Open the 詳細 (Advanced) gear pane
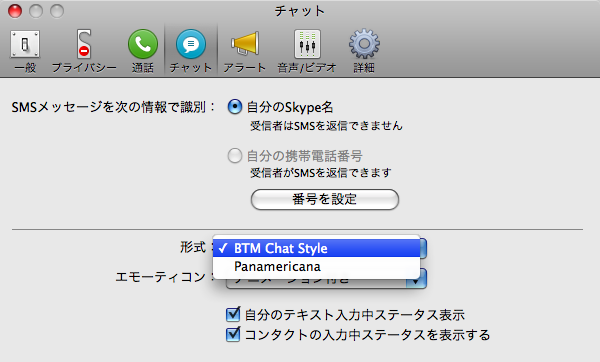Viewport: 600px width, 362px height. [364, 51]
